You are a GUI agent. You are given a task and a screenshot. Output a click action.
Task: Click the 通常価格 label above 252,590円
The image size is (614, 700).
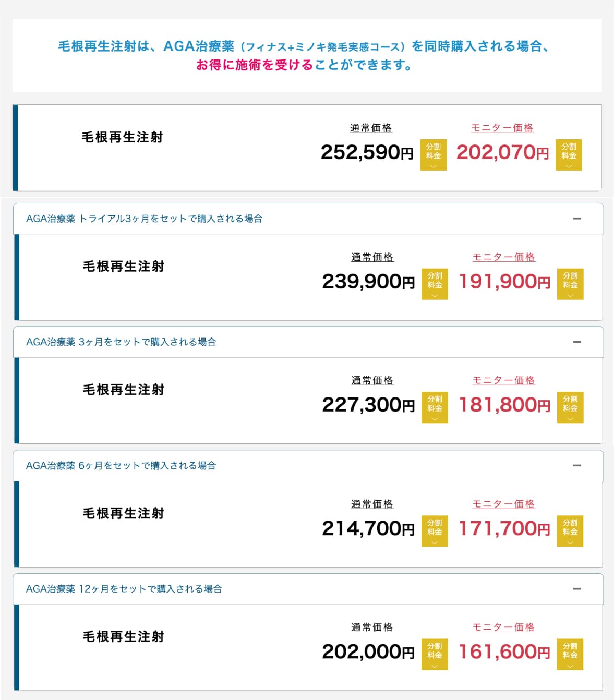point(371,128)
